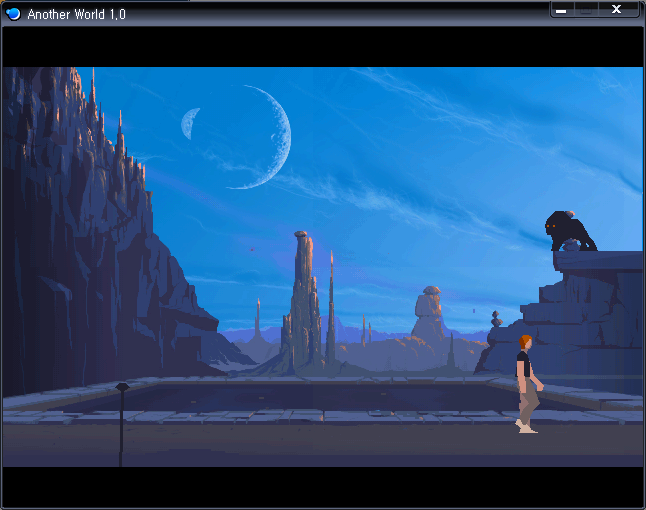Minimize the Another World window

click(562, 10)
